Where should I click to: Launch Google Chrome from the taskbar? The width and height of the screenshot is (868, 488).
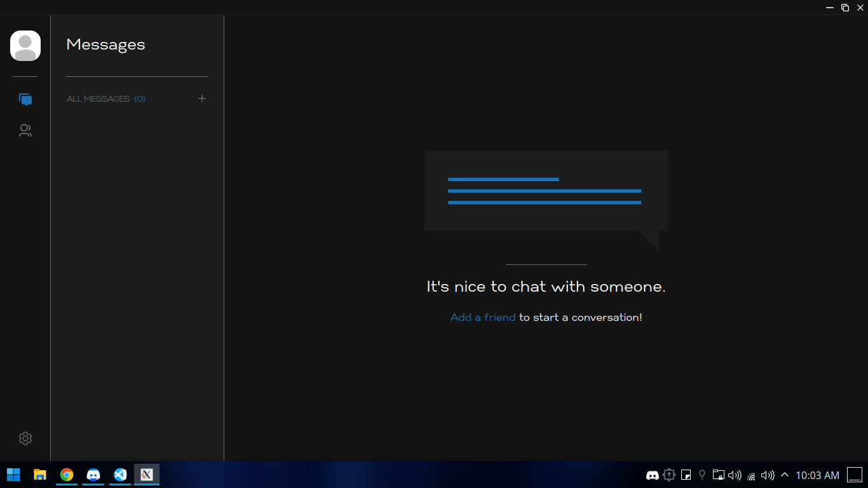[67, 475]
